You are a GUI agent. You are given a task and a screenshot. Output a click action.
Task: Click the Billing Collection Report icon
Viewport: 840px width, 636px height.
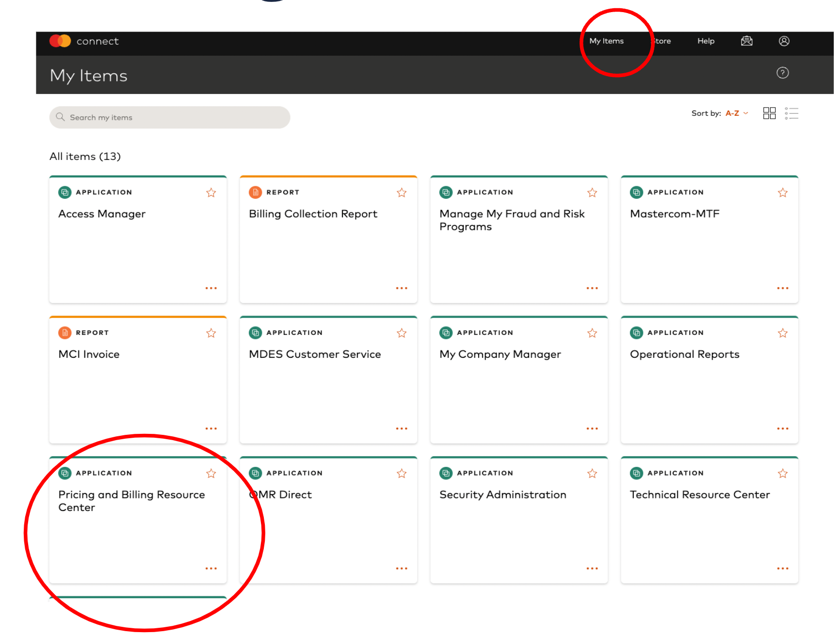[255, 192]
